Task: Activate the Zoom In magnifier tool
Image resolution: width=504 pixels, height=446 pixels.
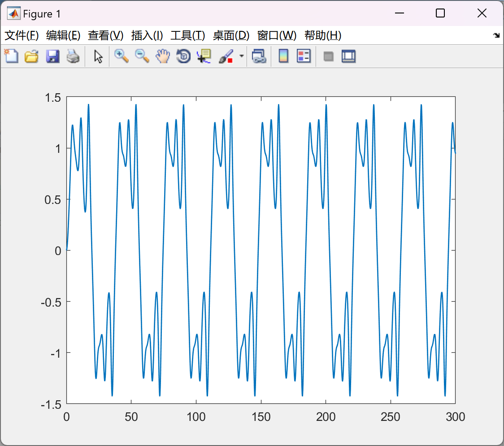Action: pyautogui.click(x=121, y=56)
